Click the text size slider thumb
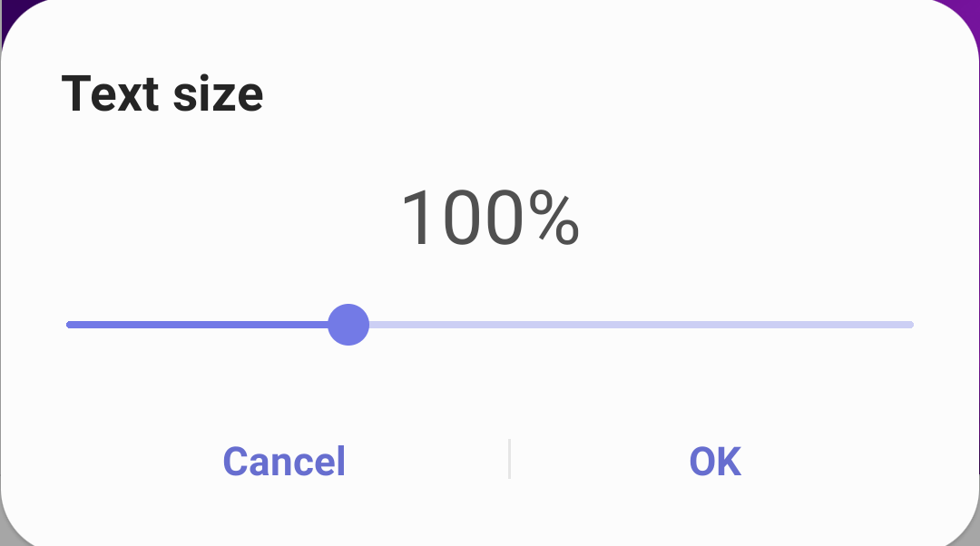The image size is (980, 546). [x=348, y=325]
